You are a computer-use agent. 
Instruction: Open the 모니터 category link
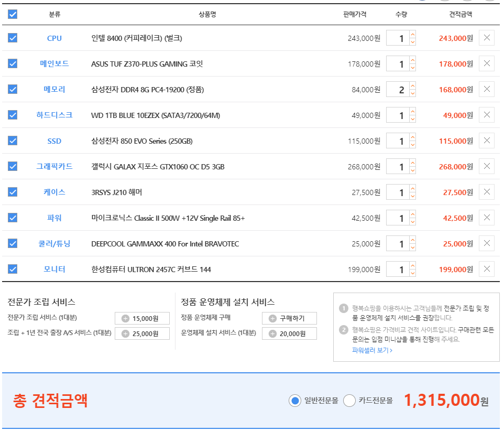(54, 269)
